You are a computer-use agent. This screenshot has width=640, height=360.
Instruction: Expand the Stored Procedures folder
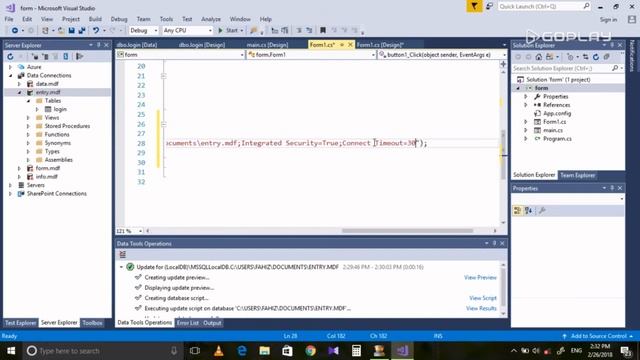(28, 126)
